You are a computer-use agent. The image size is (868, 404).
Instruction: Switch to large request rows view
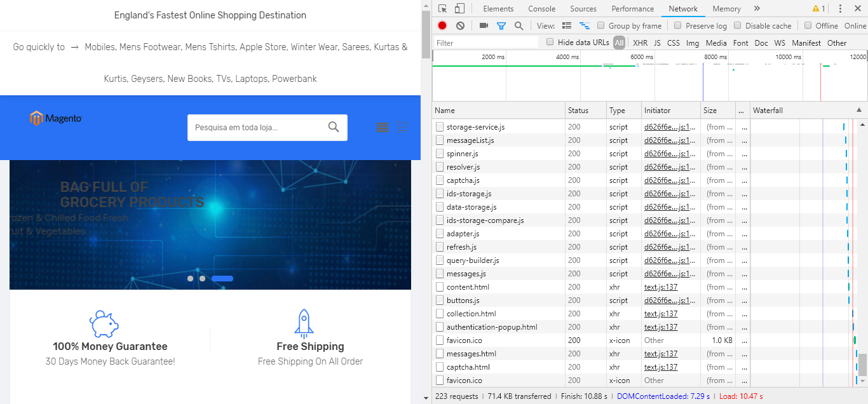tap(567, 25)
